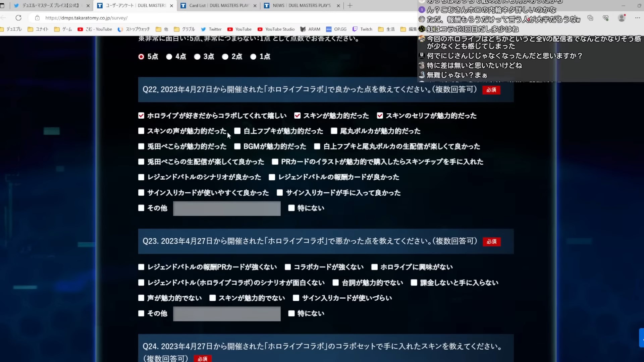Check 課金しないと手に入らない
The image size is (644, 362).
click(414, 283)
